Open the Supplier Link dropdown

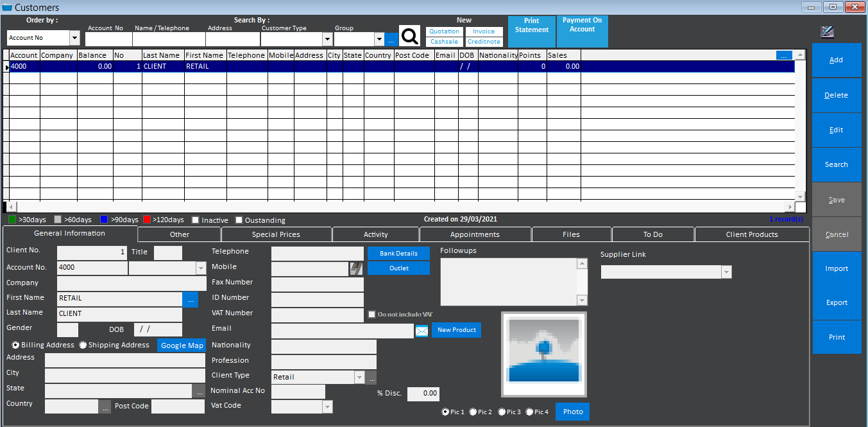pyautogui.click(x=726, y=272)
